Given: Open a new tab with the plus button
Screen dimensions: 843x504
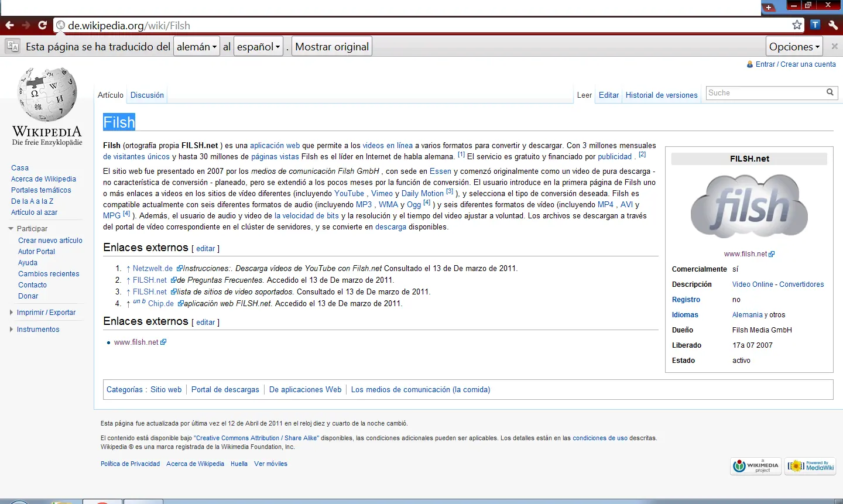Looking at the screenshot, I should (769, 7).
